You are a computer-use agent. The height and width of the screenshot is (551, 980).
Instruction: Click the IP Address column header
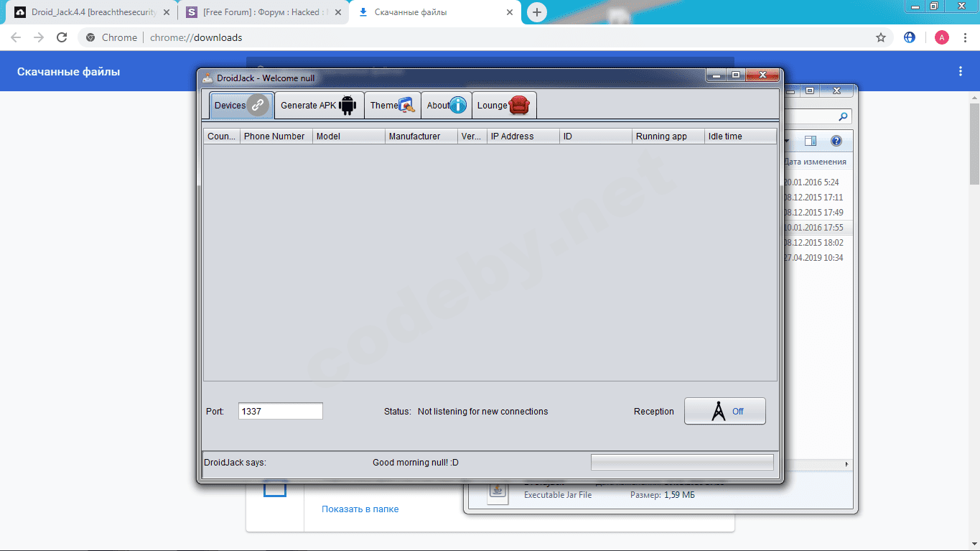pos(523,136)
